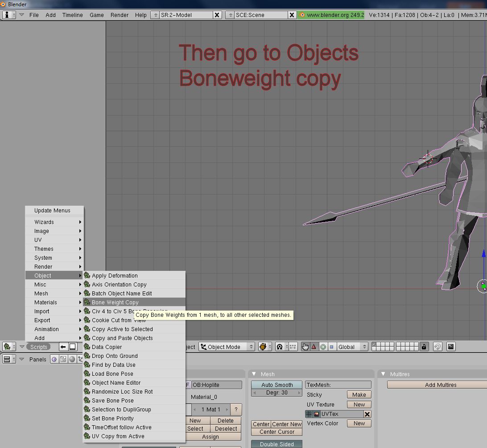Delete the SCE:Scene with X button
This screenshot has height=448, width=487.
pos(292,15)
